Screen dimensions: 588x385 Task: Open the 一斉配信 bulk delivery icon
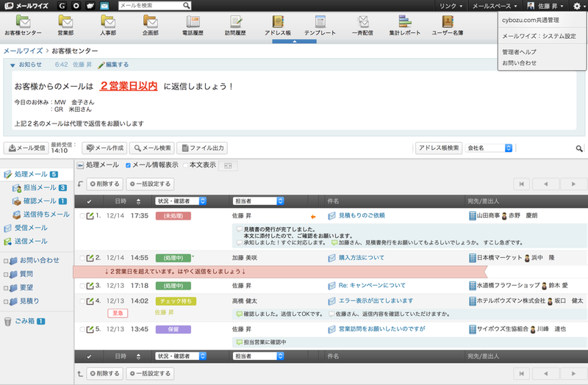362,25
